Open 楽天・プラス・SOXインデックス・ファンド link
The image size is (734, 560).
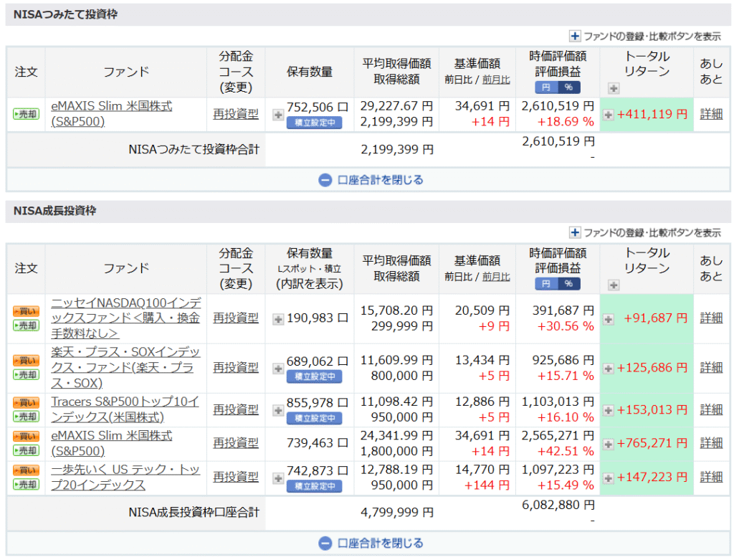(x=125, y=368)
